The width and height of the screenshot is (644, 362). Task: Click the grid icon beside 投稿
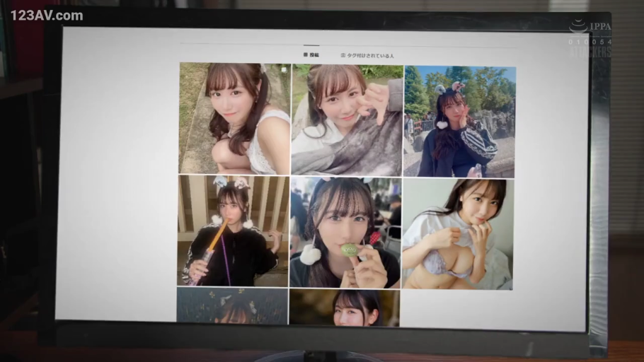[x=306, y=54]
